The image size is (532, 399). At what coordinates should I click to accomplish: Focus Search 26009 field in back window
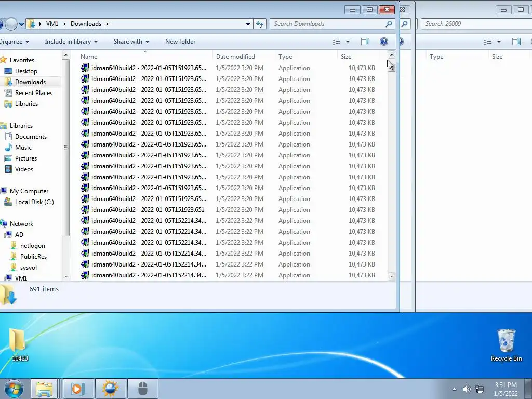[476, 24]
